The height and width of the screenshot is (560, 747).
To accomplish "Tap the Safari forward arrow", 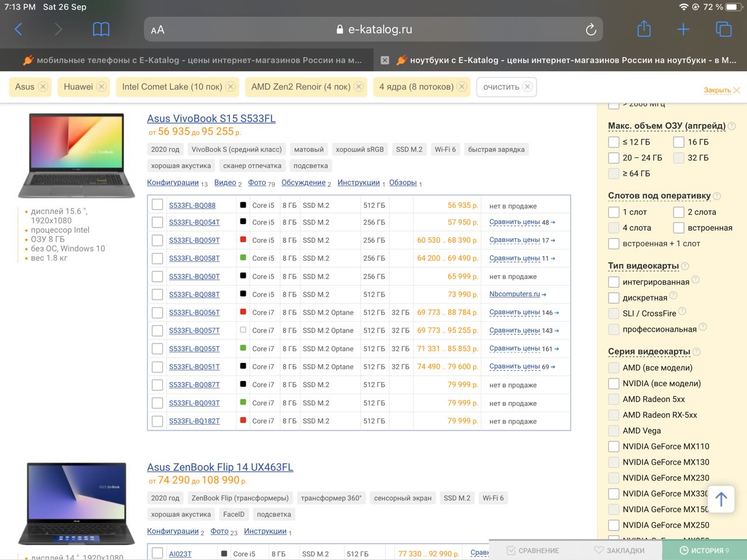I will (x=58, y=29).
